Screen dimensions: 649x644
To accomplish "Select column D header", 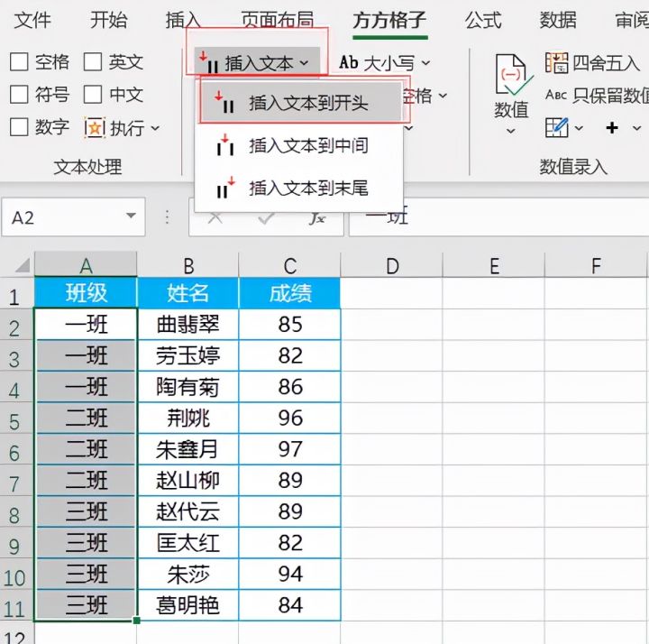I will click(391, 265).
